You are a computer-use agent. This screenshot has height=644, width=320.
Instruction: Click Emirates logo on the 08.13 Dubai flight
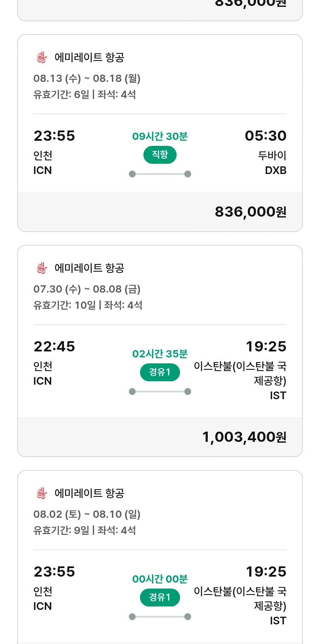pos(41,58)
